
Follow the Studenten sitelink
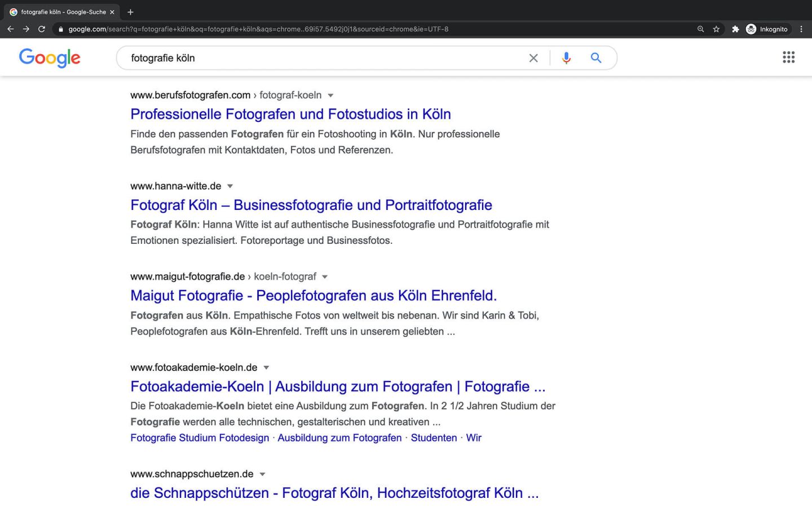(x=434, y=438)
